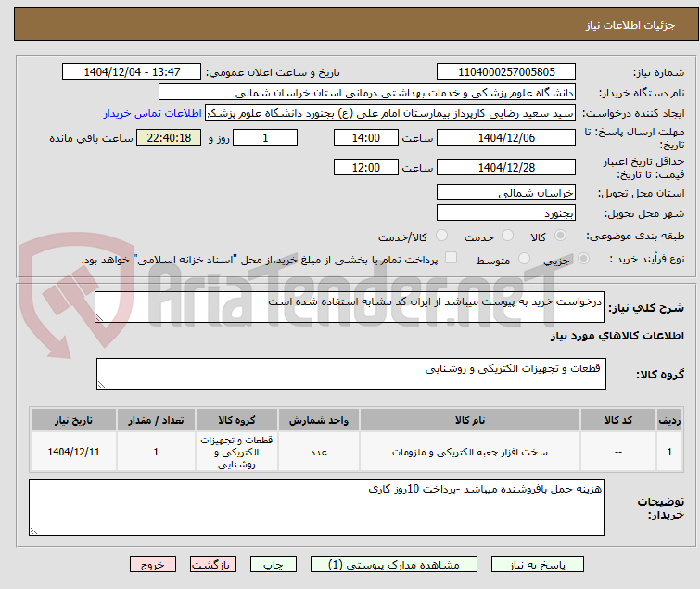Screen dimensions: 700x589
Task: Click the چاپ print button
Action: (x=273, y=565)
